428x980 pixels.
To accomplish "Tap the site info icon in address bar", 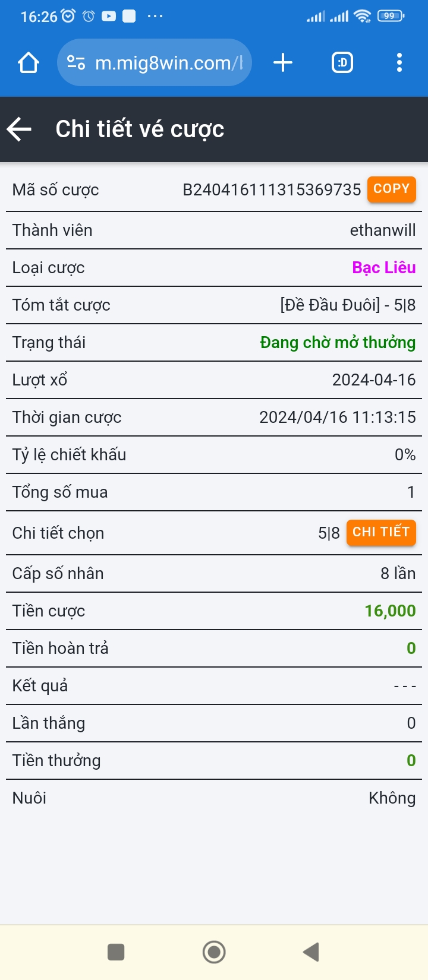I will [76, 62].
